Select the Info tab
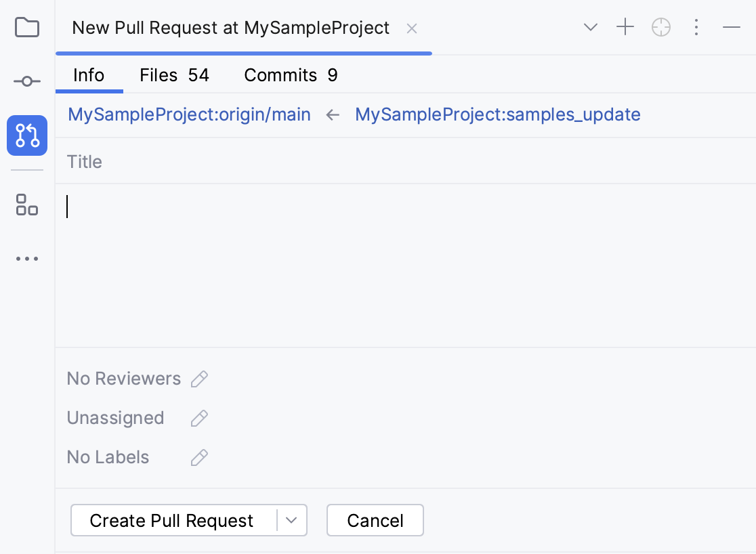 [x=89, y=75]
